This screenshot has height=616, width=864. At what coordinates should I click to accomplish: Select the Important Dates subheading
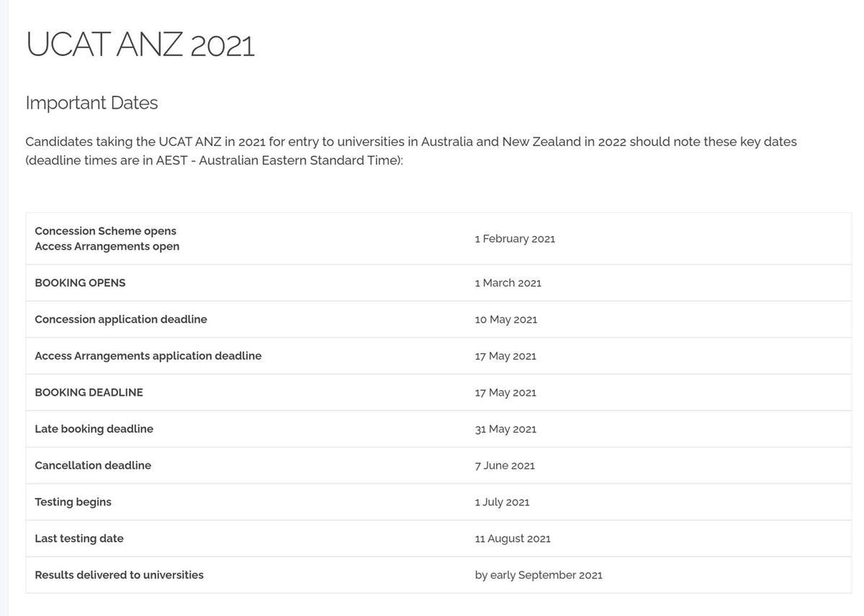(x=91, y=103)
